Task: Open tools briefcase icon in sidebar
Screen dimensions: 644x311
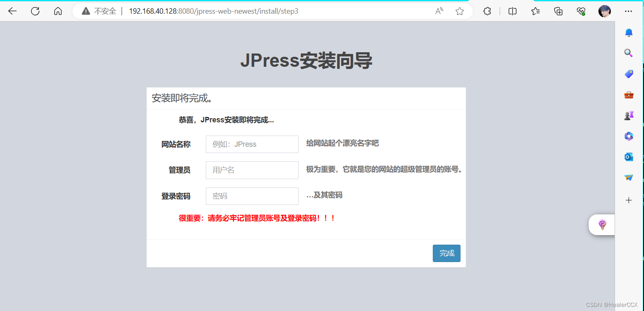Action: (629, 95)
